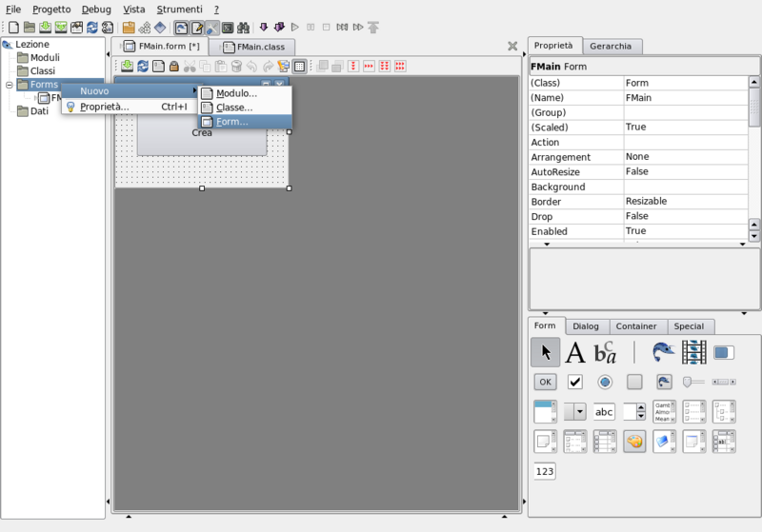Pick the TextArea control with sample text
The width and height of the screenshot is (762, 532).
tap(664, 412)
